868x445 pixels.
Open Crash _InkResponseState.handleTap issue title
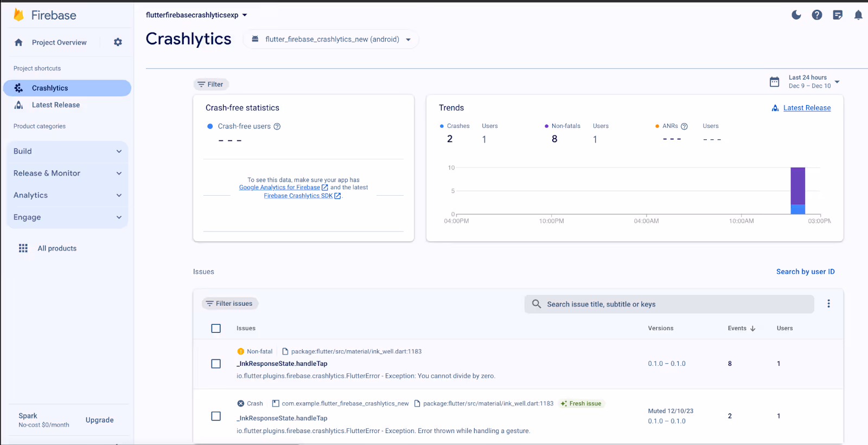(282, 418)
